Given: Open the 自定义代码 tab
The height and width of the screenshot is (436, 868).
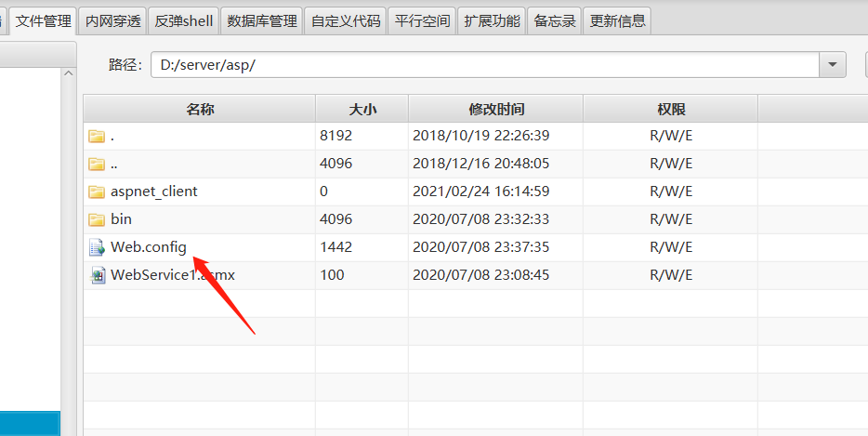Looking at the screenshot, I should 346,21.
